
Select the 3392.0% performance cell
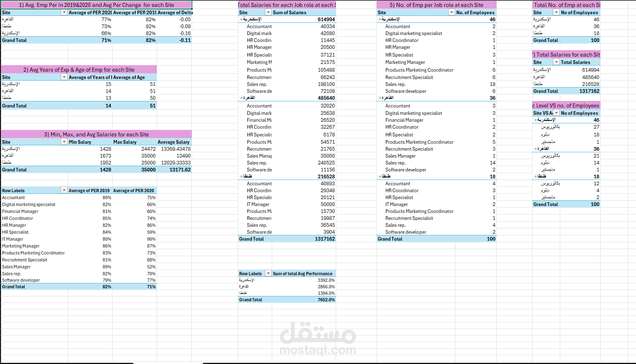304,280
